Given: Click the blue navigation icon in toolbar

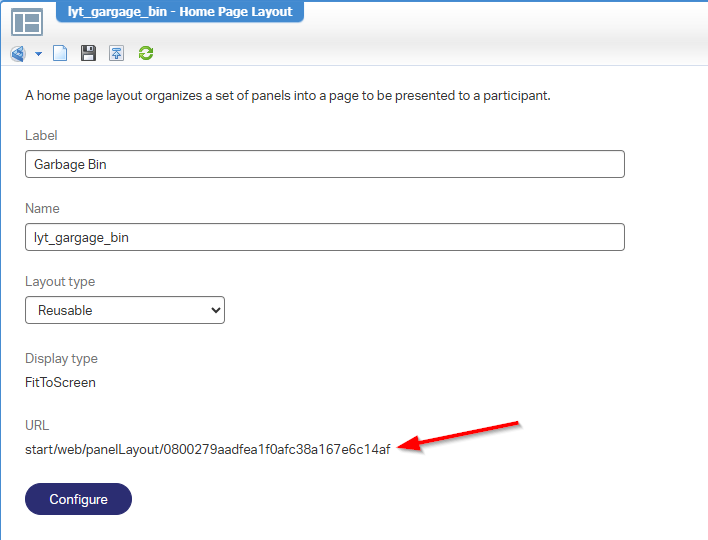Looking at the screenshot, I should [x=18, y=53].
